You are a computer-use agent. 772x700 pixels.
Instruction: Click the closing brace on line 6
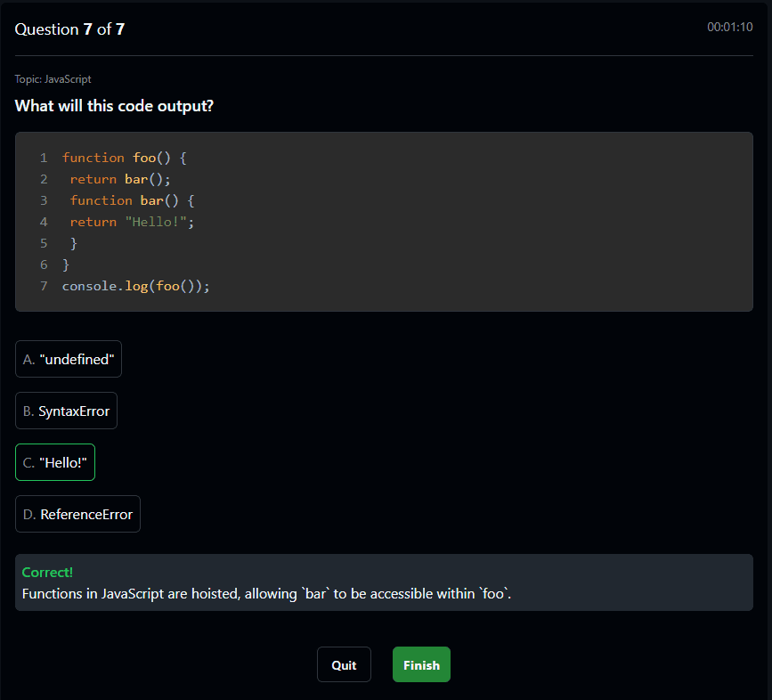click(x=65, y=265)
